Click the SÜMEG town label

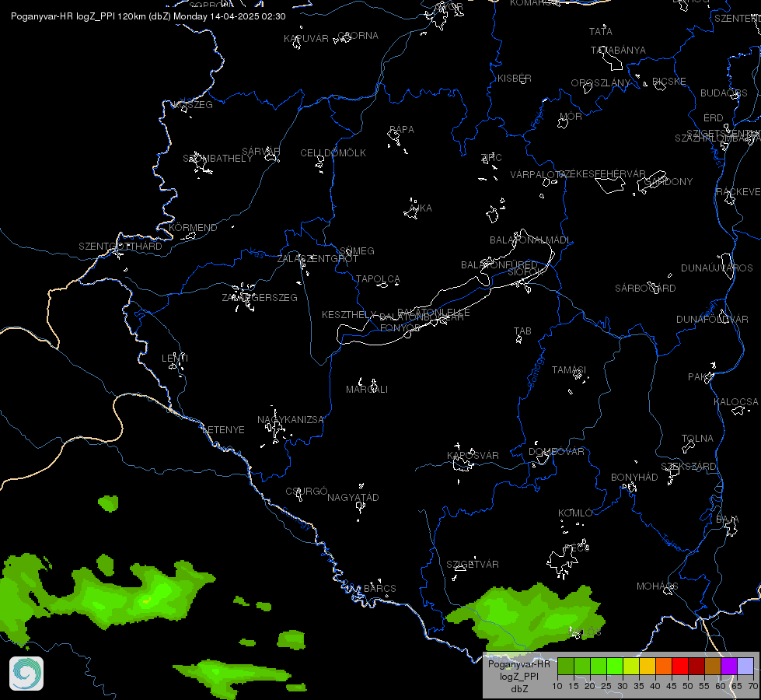click(x=358, y=250)
